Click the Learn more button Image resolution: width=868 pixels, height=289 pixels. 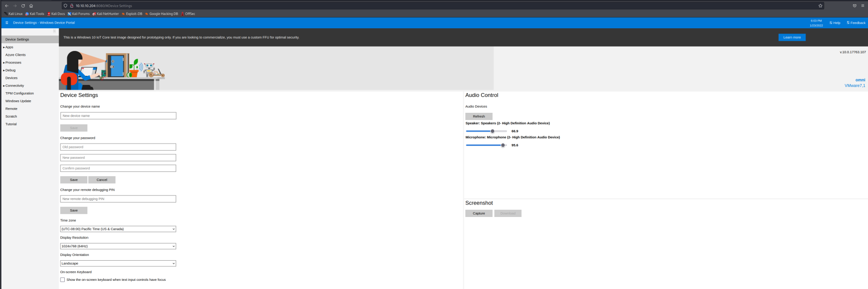pyautogui.click(x=792, y=37)
